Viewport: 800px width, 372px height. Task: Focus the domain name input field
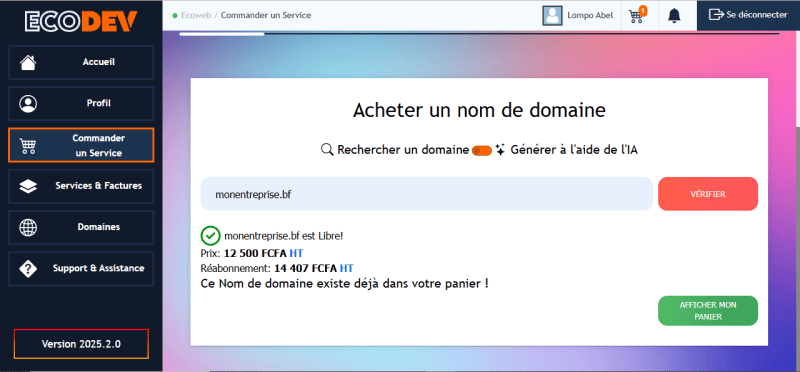point(427,194)
